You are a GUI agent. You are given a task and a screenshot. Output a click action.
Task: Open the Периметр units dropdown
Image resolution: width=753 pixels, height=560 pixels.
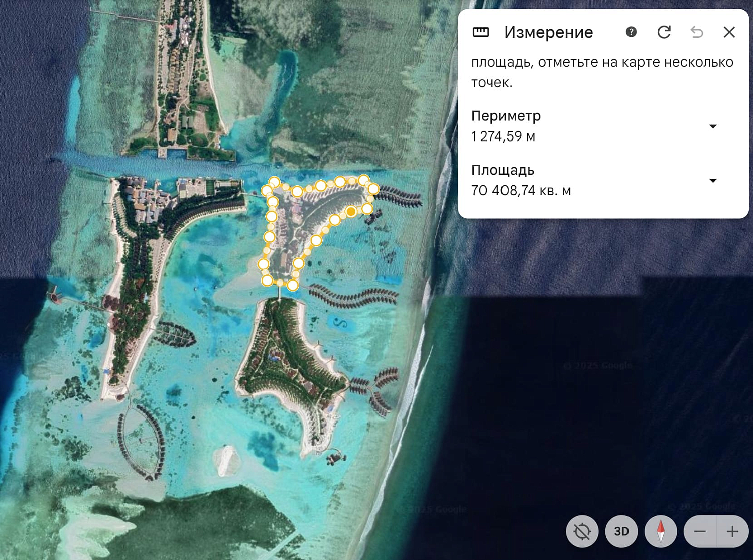tap(713, 126)
